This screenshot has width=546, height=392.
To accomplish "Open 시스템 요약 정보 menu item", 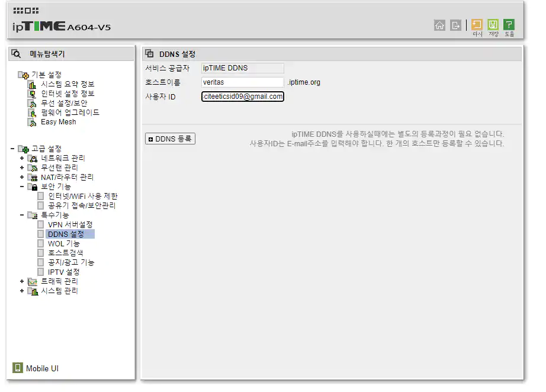I will [68, 84].
